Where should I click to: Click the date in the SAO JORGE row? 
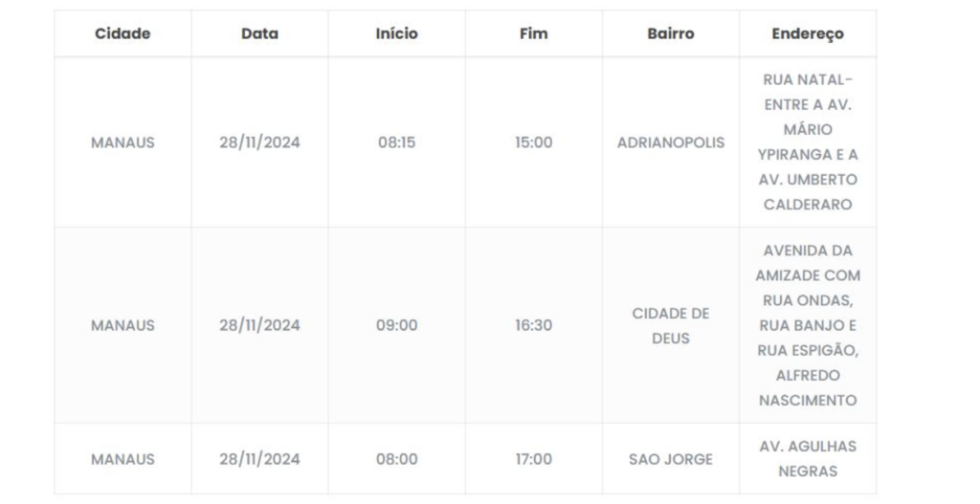[x=259, y=459]
